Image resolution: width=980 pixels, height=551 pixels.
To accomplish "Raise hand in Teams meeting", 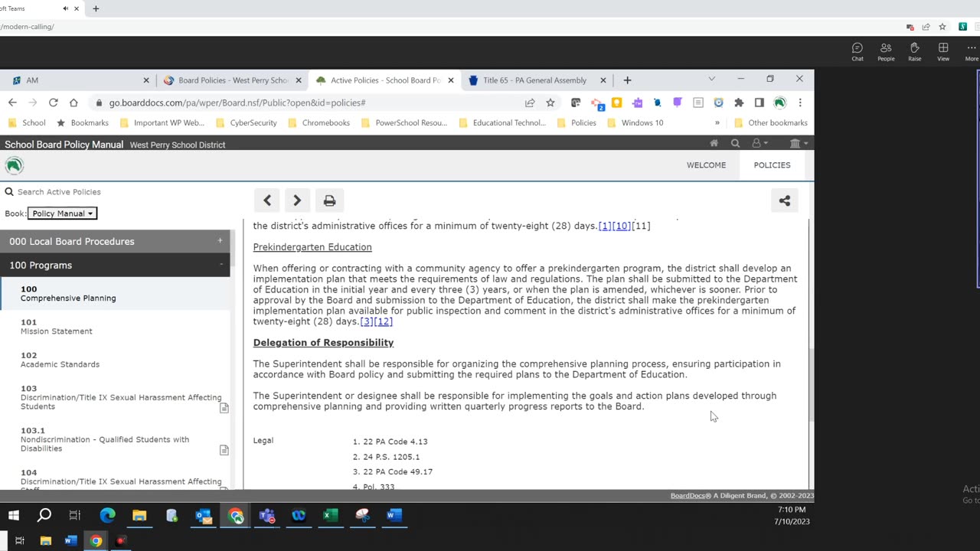I will pos(914,51).
